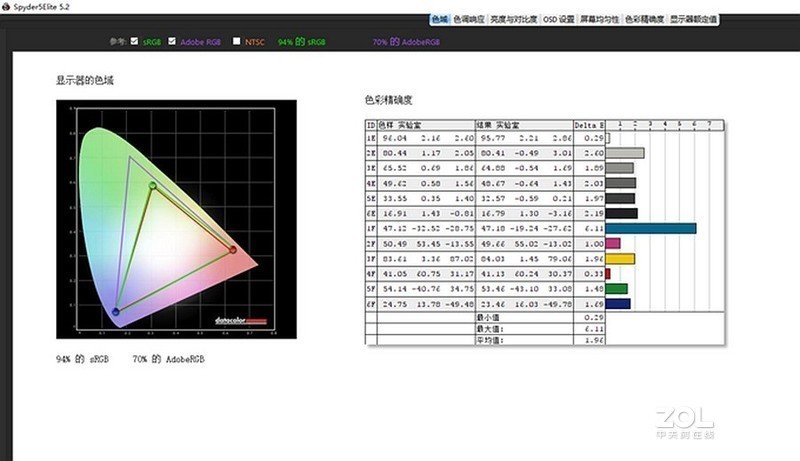Click '70% 的 AdobeRGB' caption below the chart

[168, 359]
